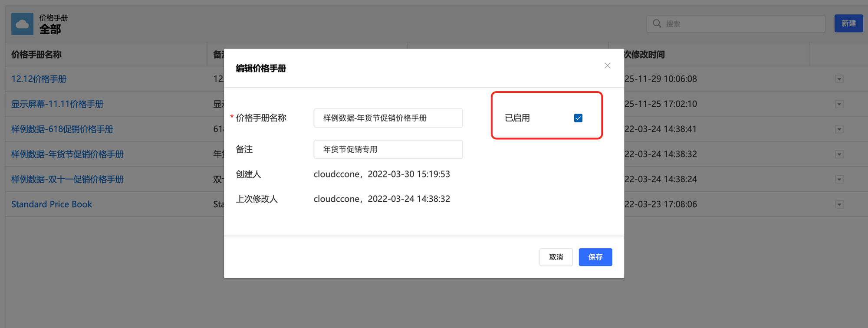Click the 新建 button
The width and height of the screenshot is (868, 328).
click(848, 23)
